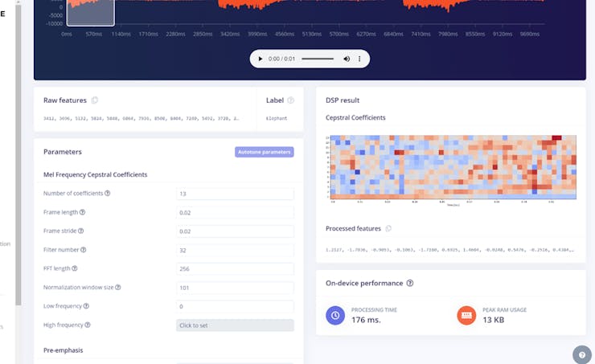This screenshot has height=364, width=595.
Task: Select the highlighted window on the waveform
Action: pos(91,13)
